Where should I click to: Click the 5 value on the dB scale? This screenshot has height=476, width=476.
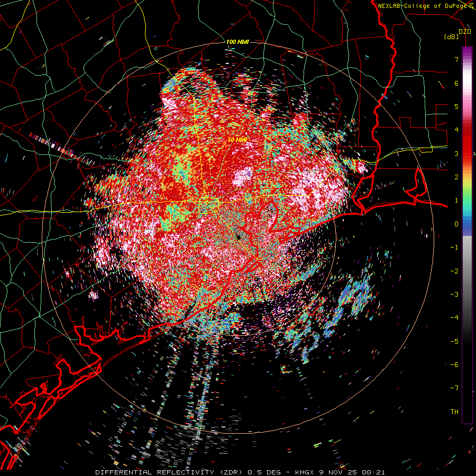[456, 106]
